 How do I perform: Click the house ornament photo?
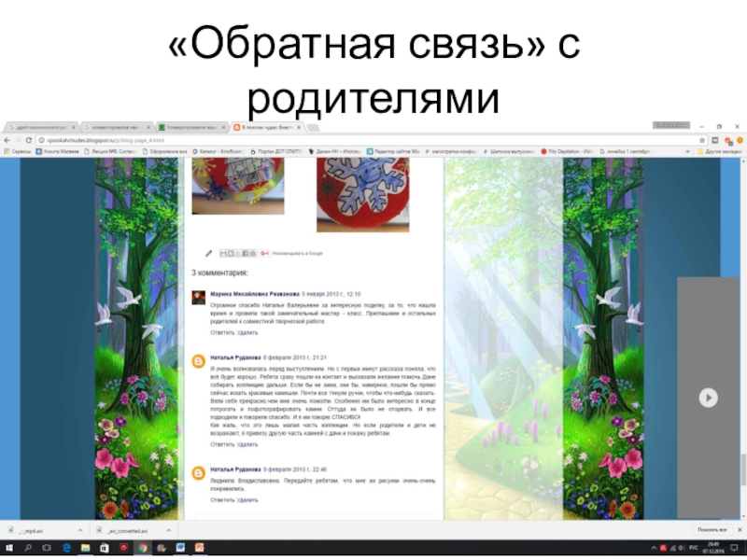point(238,186)
